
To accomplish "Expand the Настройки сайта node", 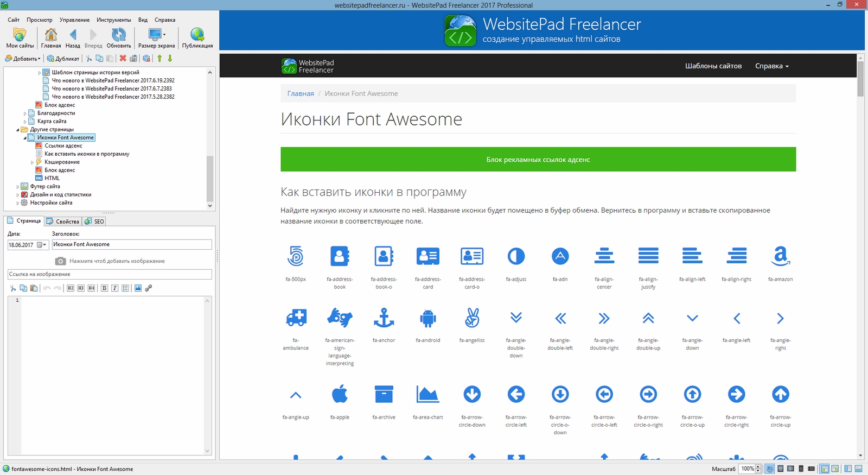I will point(18,203).
